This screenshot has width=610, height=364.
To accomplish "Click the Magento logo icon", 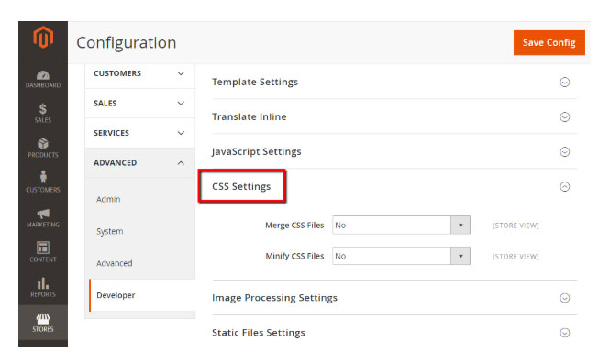I will [43, 38].
